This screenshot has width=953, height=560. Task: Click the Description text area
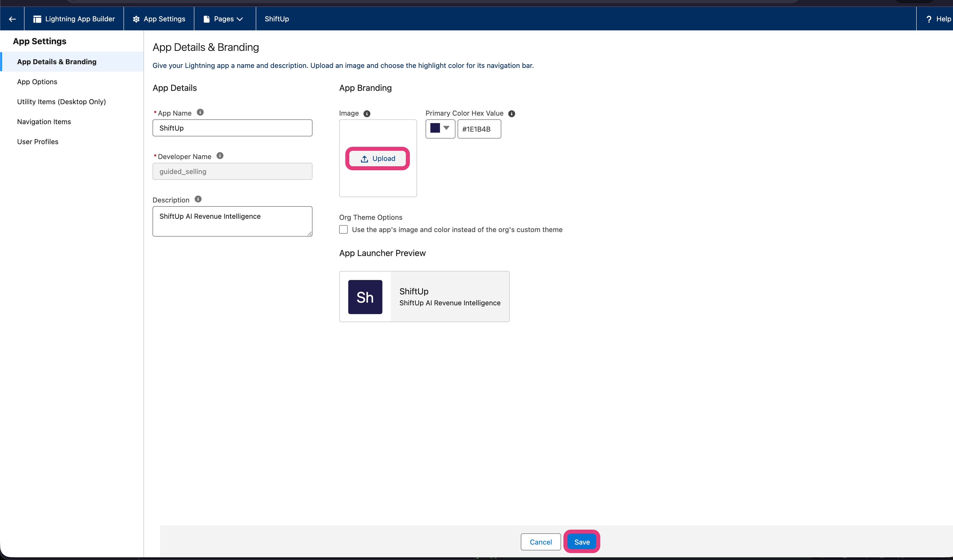[x=232, y=221]
